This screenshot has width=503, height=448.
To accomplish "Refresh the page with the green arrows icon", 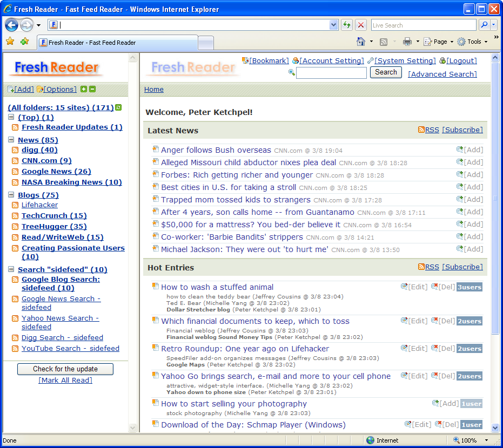I will click(x=347, y=25).
